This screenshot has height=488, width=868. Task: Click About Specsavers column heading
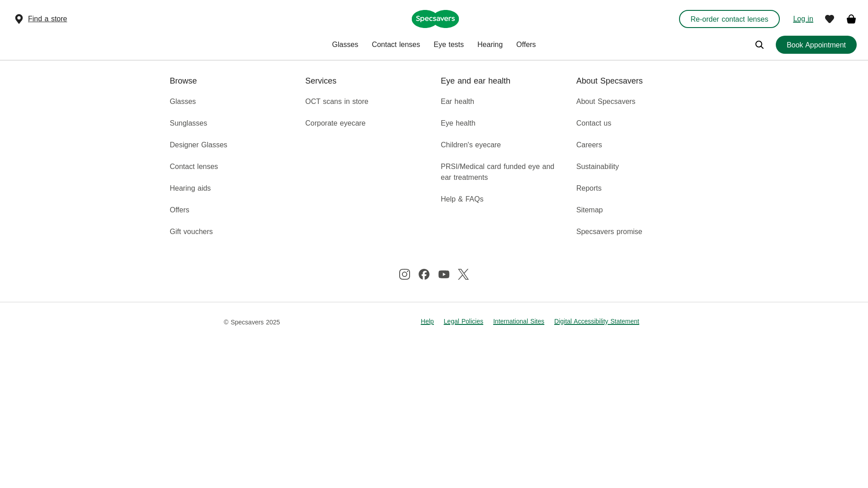(x=609, y=81)
